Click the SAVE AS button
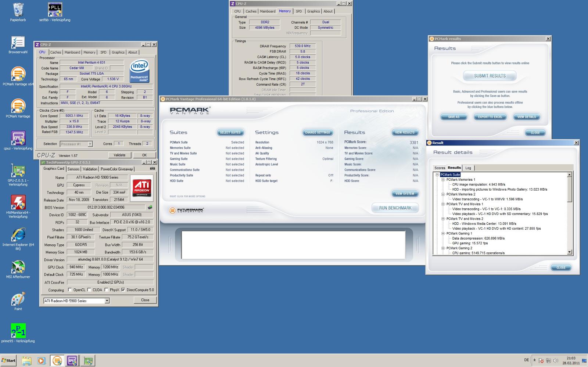The height and width of the screenshot is (367, 588). pyautogui.click(x=454, y=117)
